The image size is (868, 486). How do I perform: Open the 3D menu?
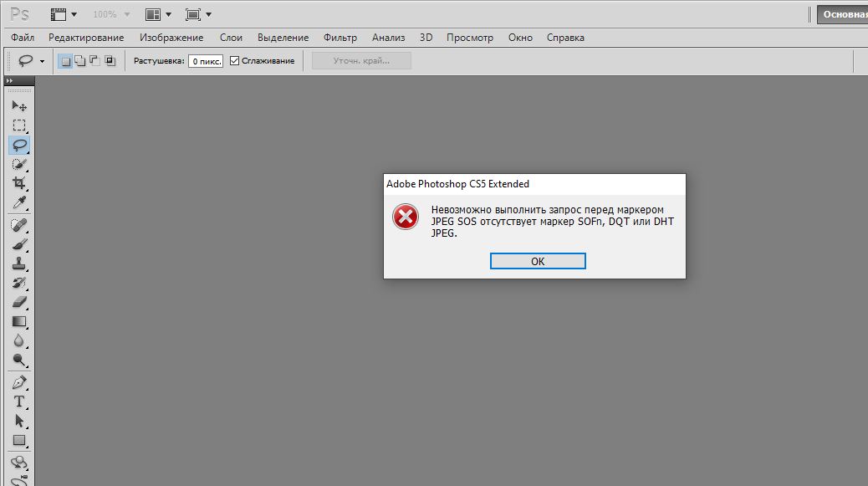pyautogui.click(x=426, y=38)
